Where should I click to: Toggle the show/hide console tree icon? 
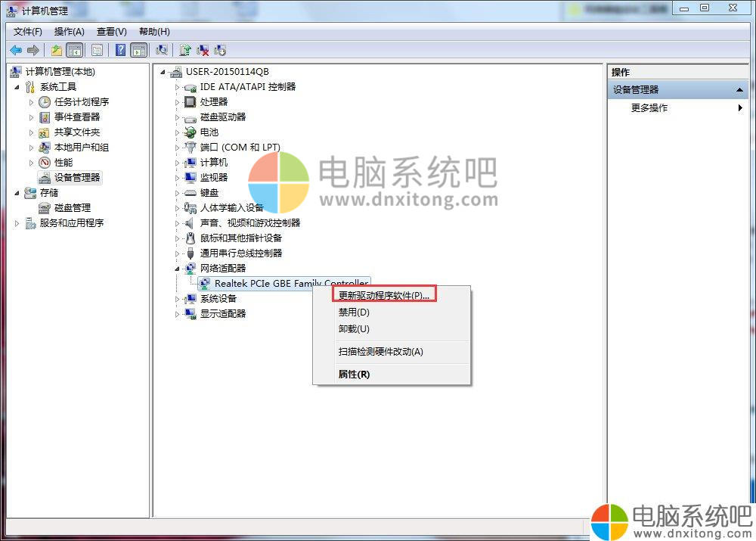pos(75,50)
